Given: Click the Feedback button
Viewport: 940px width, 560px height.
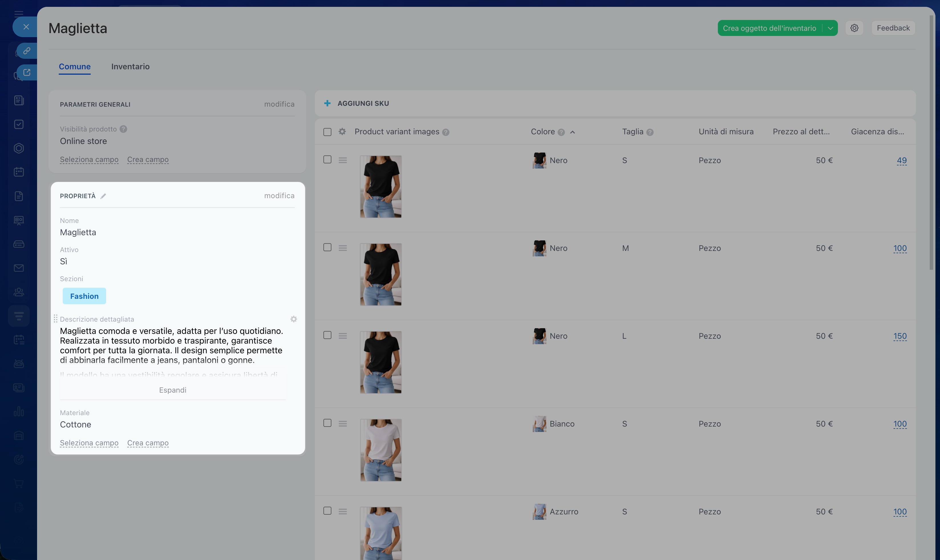Looking at the screenshot, I should [893, 28].
